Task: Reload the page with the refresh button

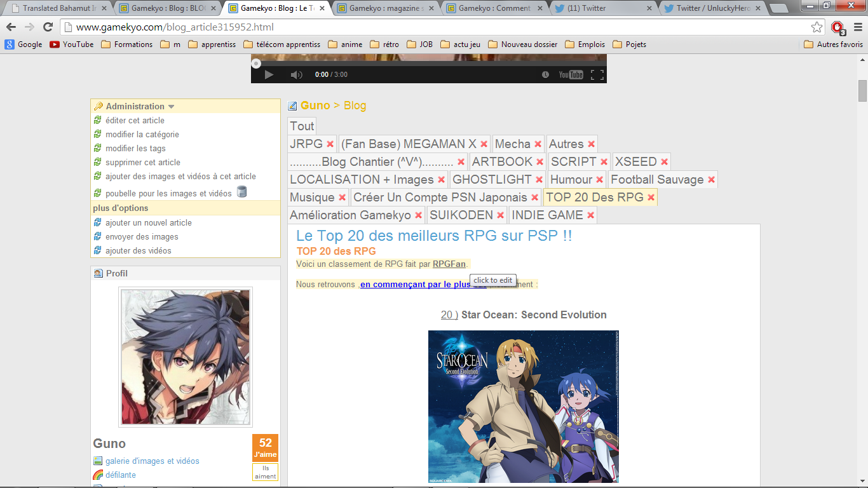Action: (48, 27)
